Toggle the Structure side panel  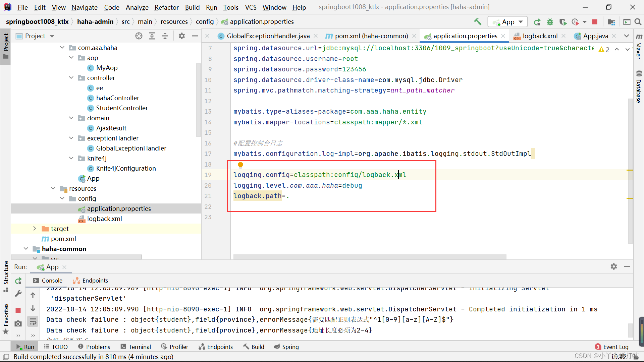[6, 277]
